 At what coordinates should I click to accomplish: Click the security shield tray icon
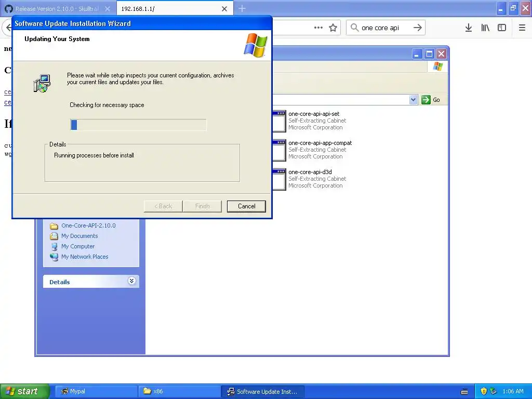coord(484,391)
